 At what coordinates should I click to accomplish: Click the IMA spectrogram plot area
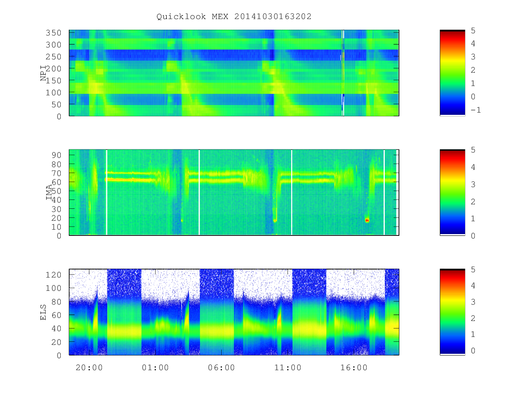click(234, 192)
